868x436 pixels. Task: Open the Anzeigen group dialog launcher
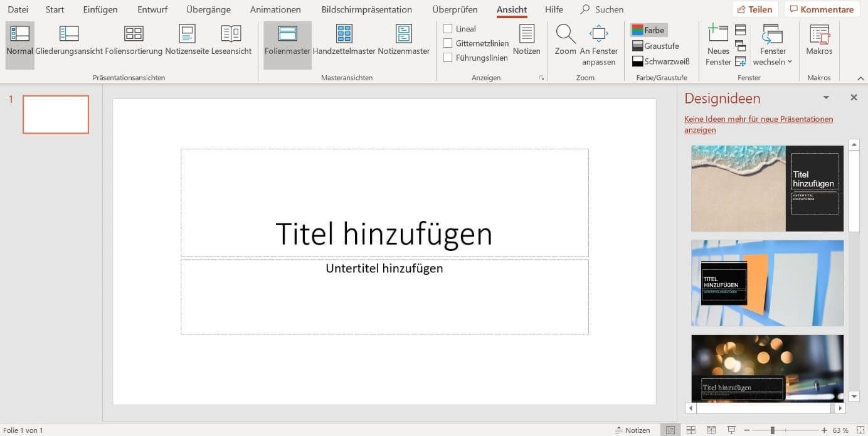pos(541,78)
